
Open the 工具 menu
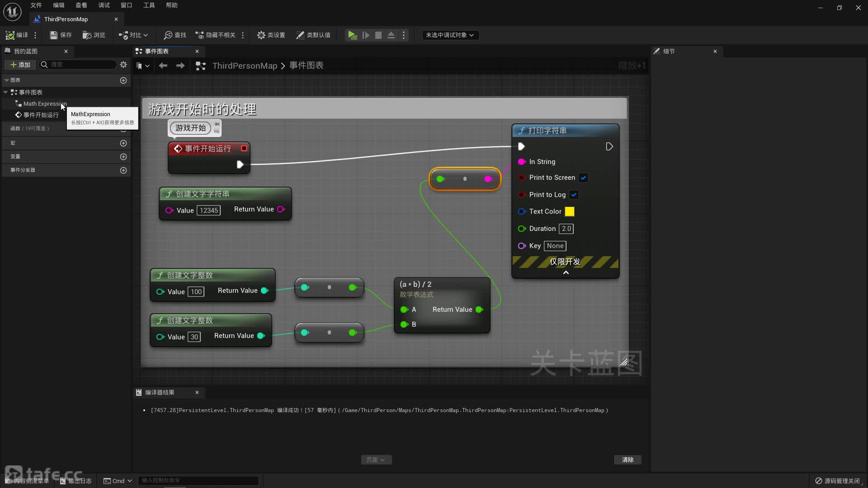[x=149, y=5]
